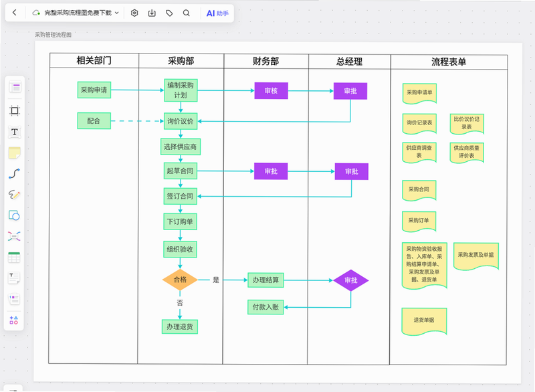Pick the yellow sticky note tool

pos(14,153)
